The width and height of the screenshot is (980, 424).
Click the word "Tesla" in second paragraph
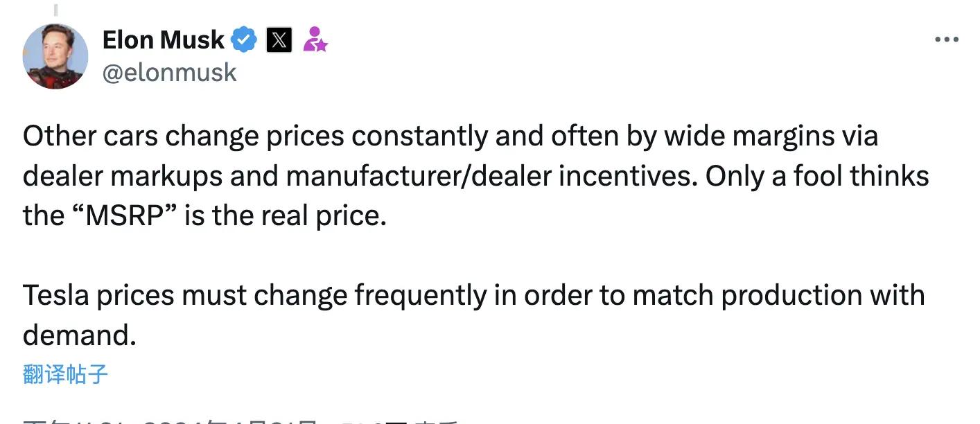(56, 295)
